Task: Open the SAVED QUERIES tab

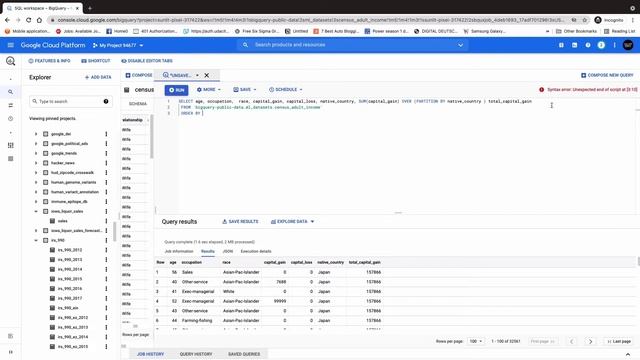Action: 244,354
